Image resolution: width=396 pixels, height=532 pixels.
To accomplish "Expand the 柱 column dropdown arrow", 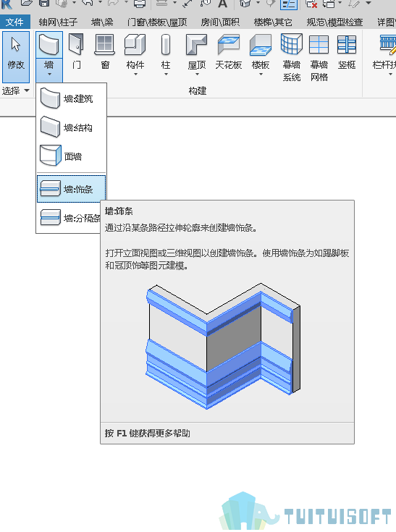I will point(166,75).
